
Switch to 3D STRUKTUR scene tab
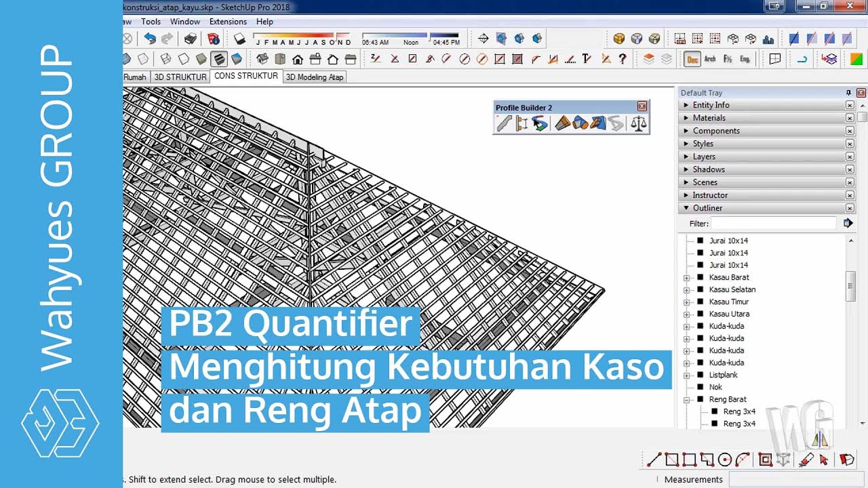tap(180, 77)
